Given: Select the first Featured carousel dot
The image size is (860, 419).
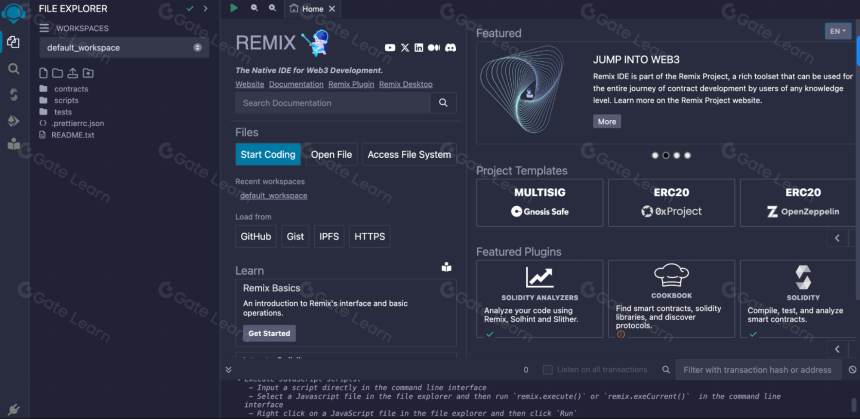Looking at the screenshot, I should (x=655, y=155).
